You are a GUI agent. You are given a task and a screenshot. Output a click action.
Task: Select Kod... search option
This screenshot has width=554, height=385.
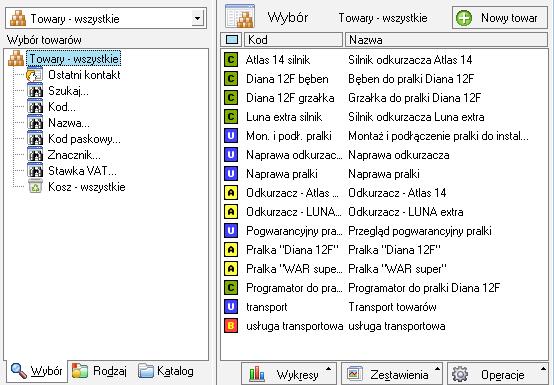(62, 107)
